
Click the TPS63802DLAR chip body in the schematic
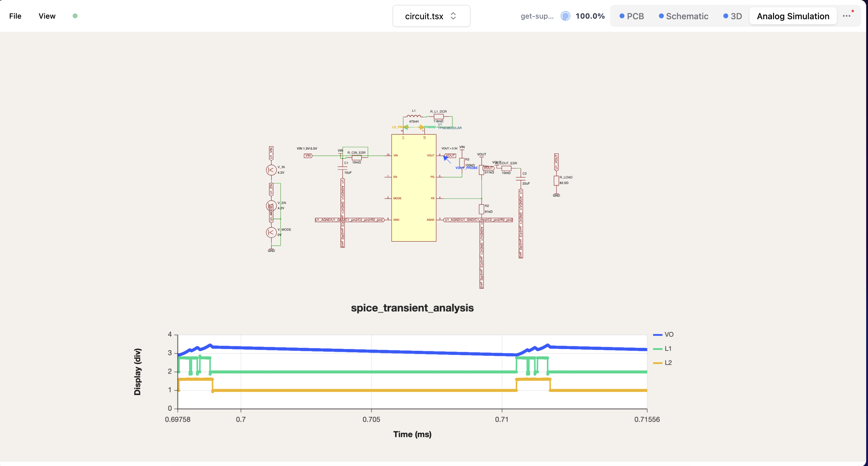pyautogui.click(x=414, y=188)
